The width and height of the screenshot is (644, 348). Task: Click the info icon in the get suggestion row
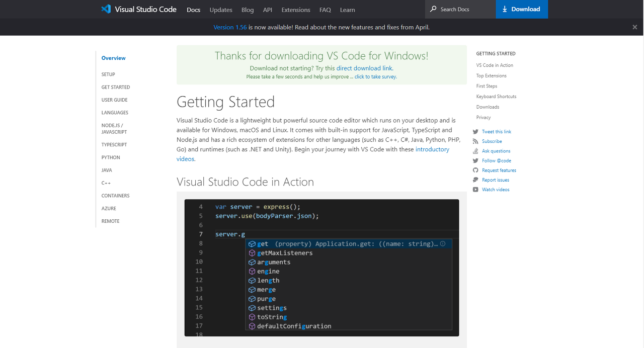pos(443,244)
